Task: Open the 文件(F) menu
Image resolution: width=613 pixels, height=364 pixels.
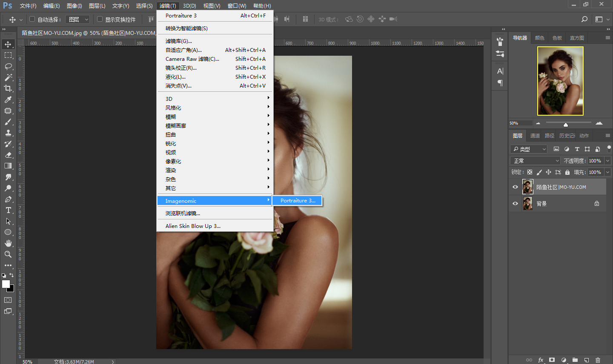Action: pyautogui.click(x=28, y=6)
